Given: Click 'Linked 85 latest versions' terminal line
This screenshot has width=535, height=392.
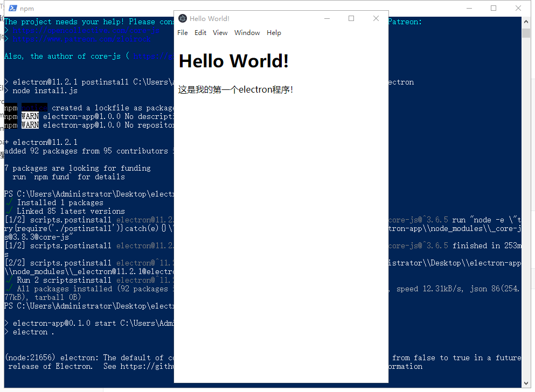Looking at the screenshot, I should (x=65, y=211).
